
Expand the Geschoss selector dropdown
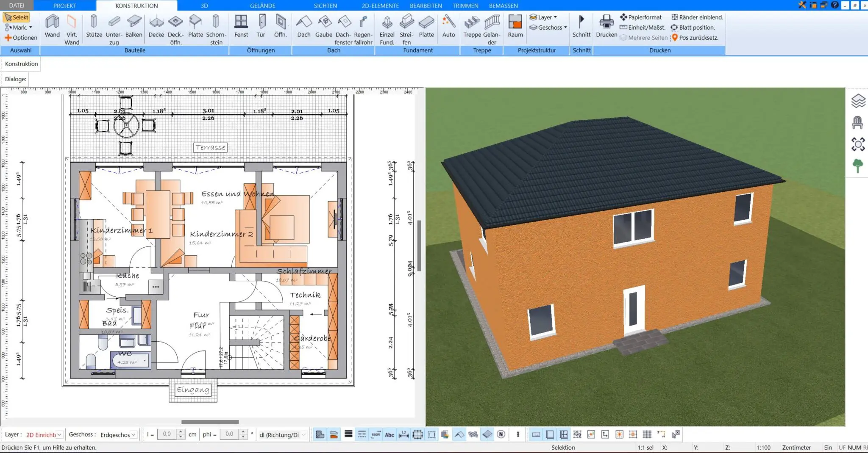coord(548,28)
